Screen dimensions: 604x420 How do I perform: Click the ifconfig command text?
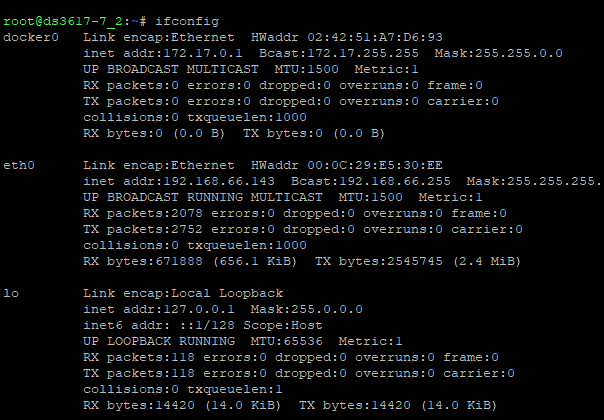(187, 22)
